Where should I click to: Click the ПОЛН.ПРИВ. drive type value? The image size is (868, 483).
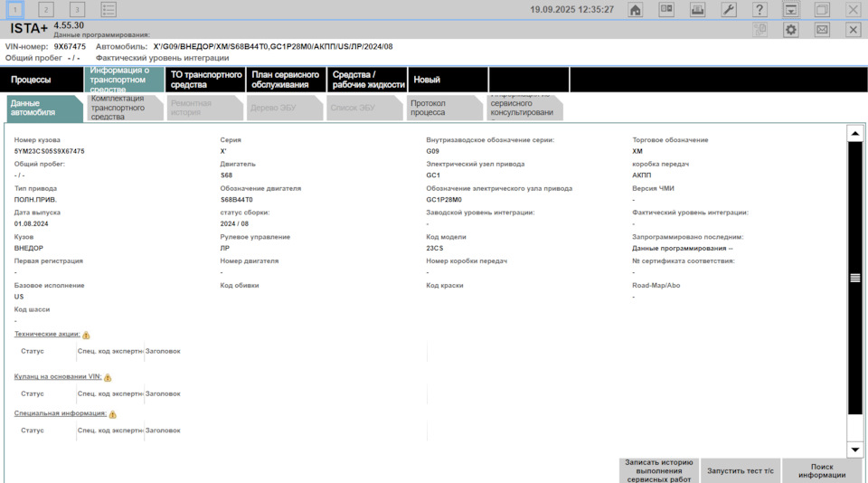click(35, 199)
